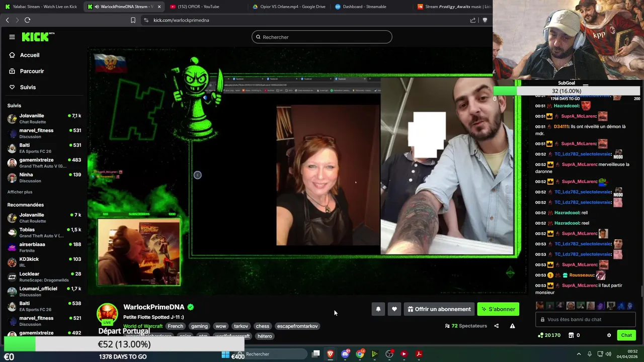Open Tobias recommended channel
The width and height of the screenshot is (644, 362).
[x=44, y=232]
